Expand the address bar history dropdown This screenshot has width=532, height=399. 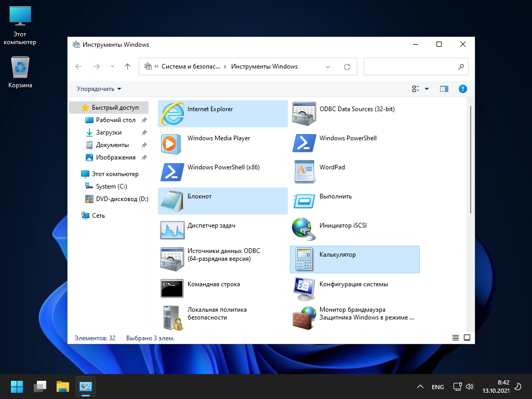pyautogui.click(x=328, y=66)
